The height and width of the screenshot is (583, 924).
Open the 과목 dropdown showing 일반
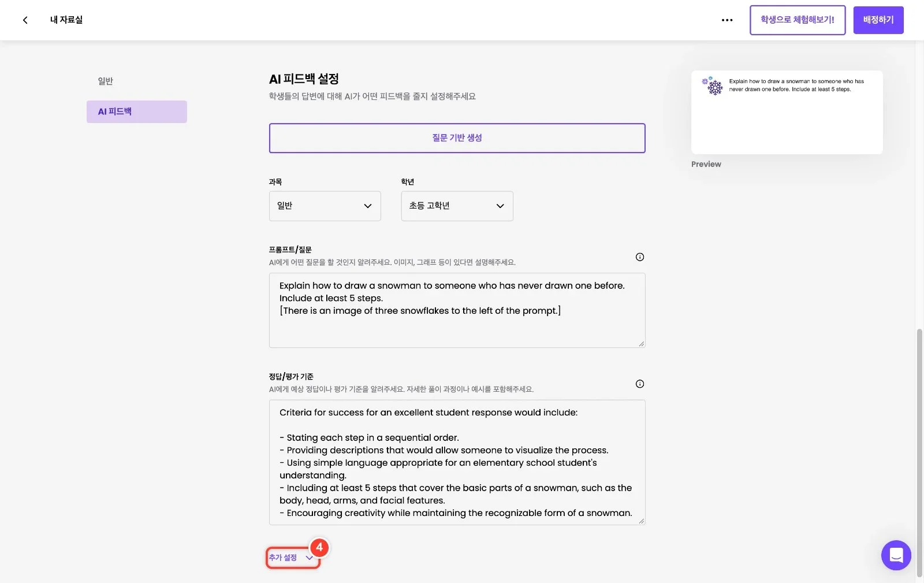point(325,206)
